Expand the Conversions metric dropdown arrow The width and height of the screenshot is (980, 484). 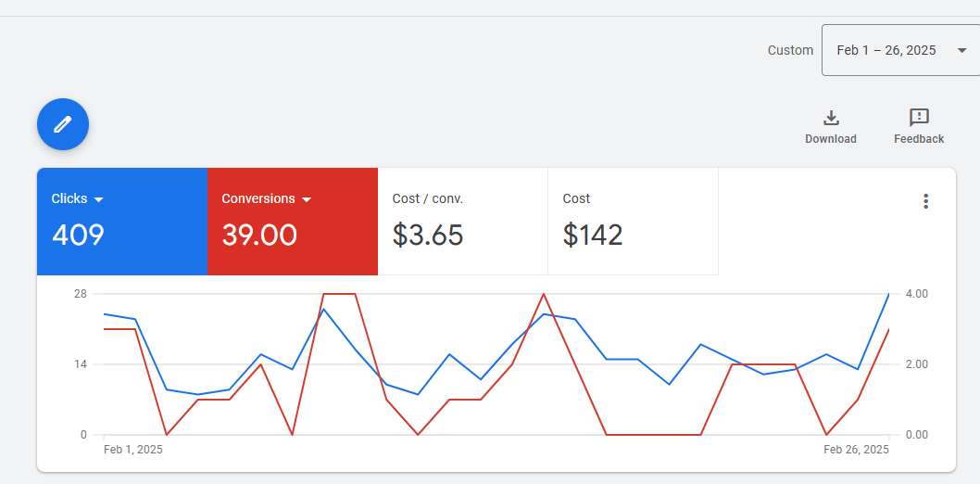click(x=307, y=199)
